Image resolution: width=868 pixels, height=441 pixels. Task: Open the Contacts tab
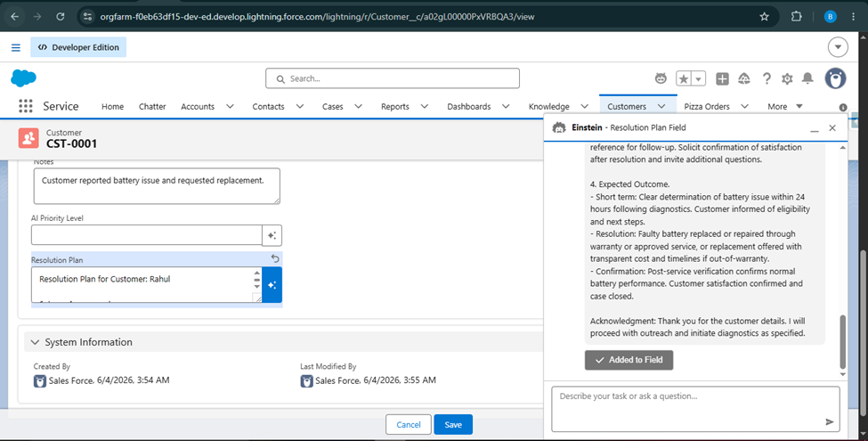coord(268,106)
